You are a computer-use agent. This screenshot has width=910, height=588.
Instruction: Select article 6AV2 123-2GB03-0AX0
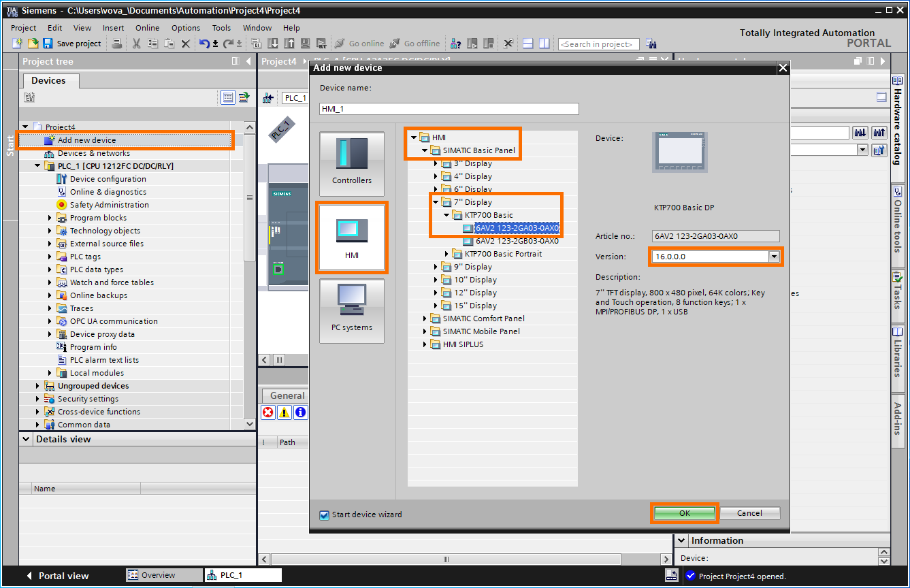click(x=517, y=241)
